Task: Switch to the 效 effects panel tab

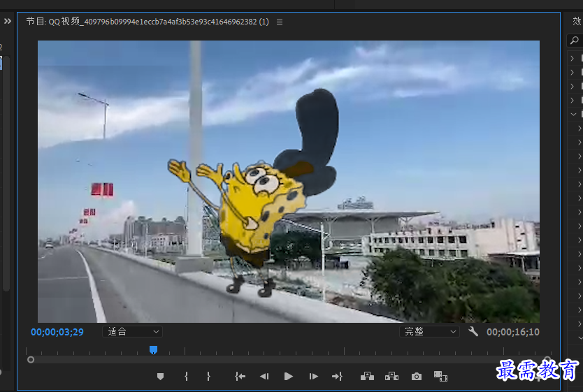Action: click(x=576, y=21)
